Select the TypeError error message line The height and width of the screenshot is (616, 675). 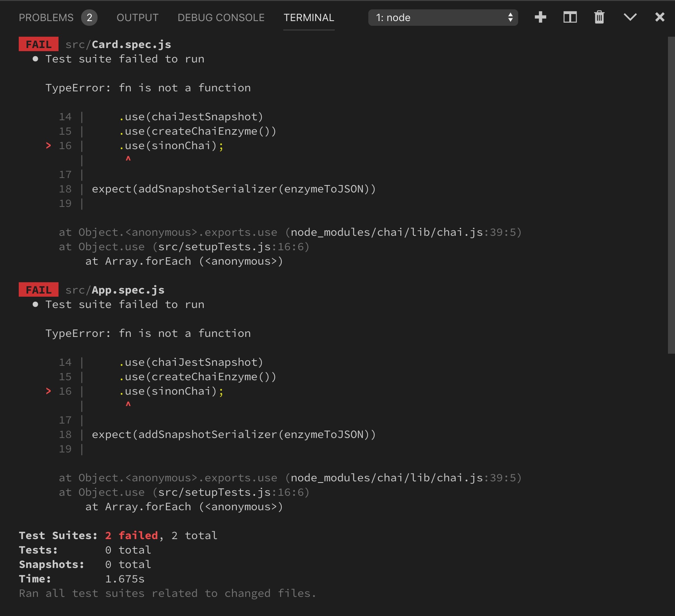(x=148, y=87)
